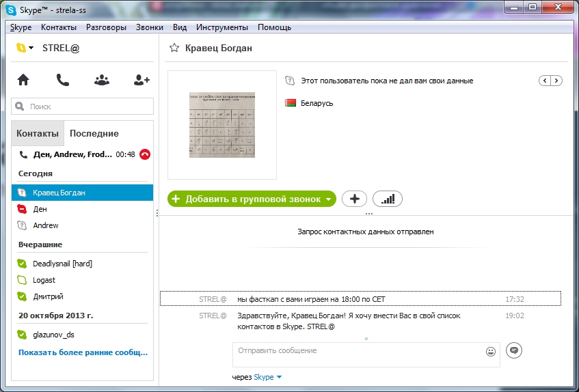Switch to the Последние tab
The image size is (579, 392).
coord(94,133)
